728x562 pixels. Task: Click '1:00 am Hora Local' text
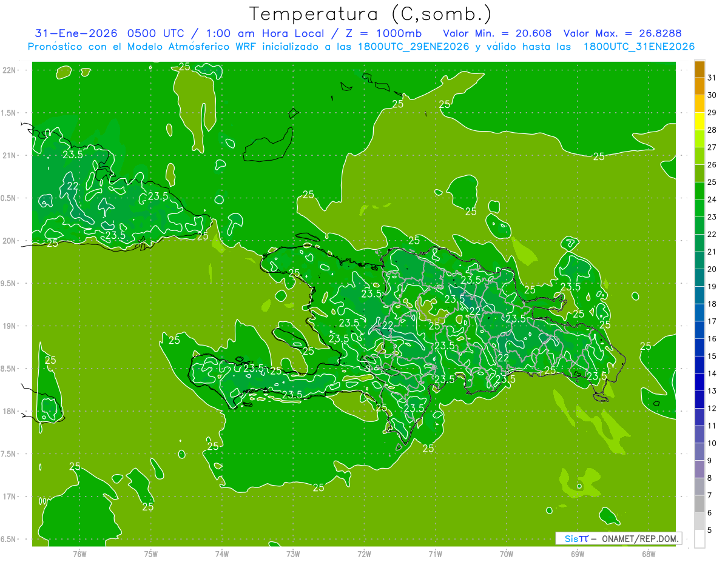click(266, 33)
